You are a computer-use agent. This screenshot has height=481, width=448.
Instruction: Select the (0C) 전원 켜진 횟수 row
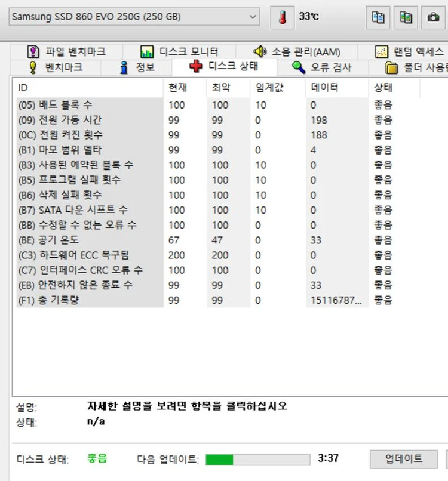pyautogui.click(x=218, y=135)
